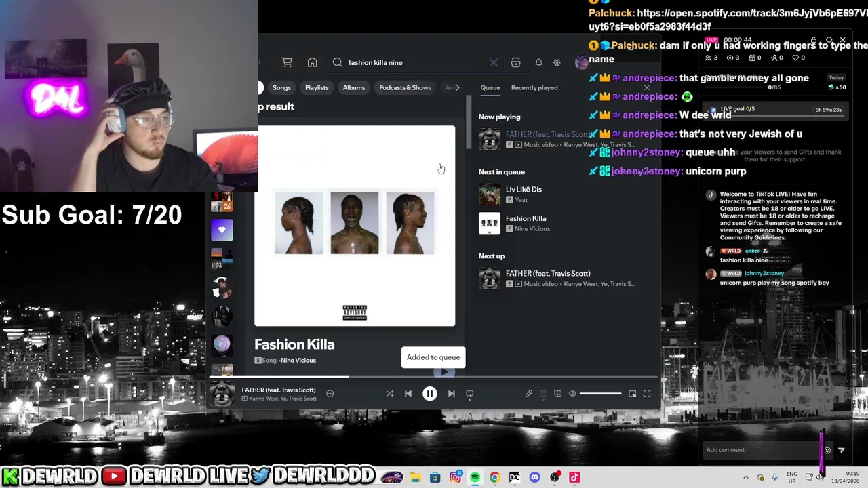Open the ENG US language switcher
This screenshot has width=868, height=488.
pyautogui.click(x=791, y=477)
